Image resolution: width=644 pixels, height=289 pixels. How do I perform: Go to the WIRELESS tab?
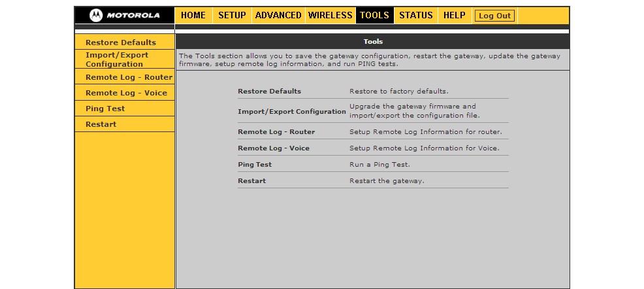(330, 16)
